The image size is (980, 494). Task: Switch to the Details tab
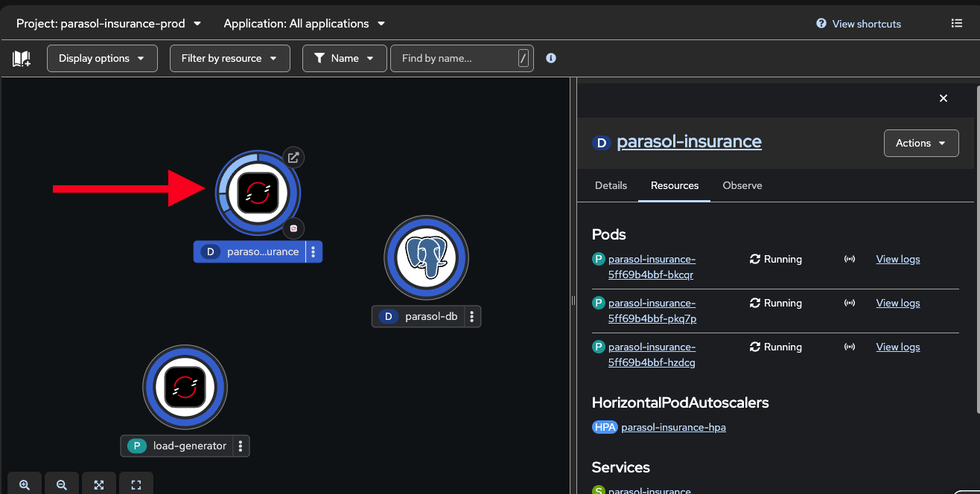[x=611, y=185]
